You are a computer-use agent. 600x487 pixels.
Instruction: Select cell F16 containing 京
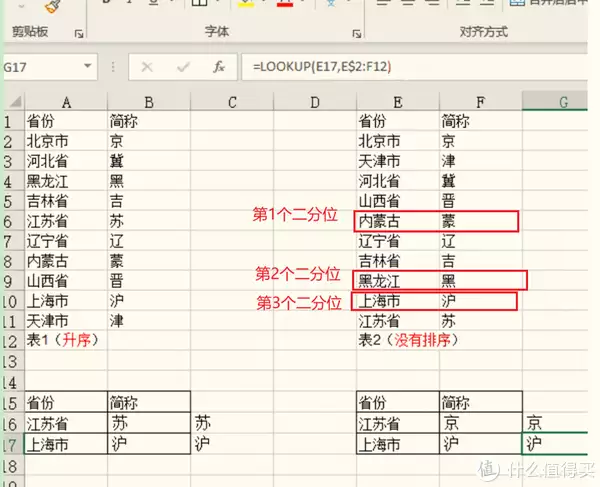point(481,423)
